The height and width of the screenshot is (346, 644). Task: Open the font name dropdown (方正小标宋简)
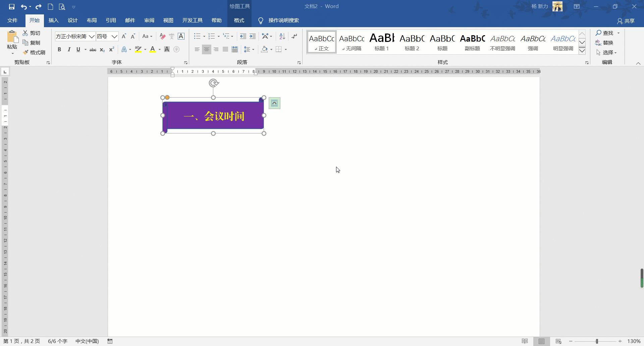tap(92, 36)
